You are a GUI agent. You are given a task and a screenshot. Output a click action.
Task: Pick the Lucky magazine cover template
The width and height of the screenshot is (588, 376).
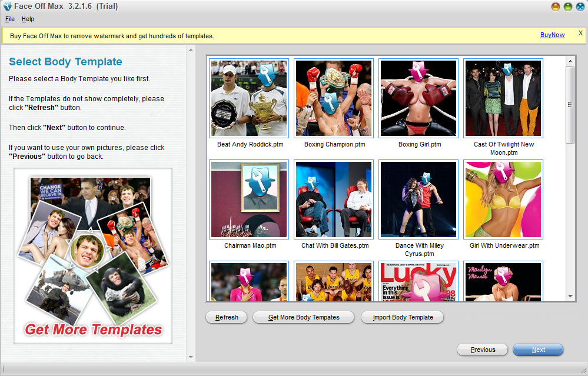[x=418, y=282]
